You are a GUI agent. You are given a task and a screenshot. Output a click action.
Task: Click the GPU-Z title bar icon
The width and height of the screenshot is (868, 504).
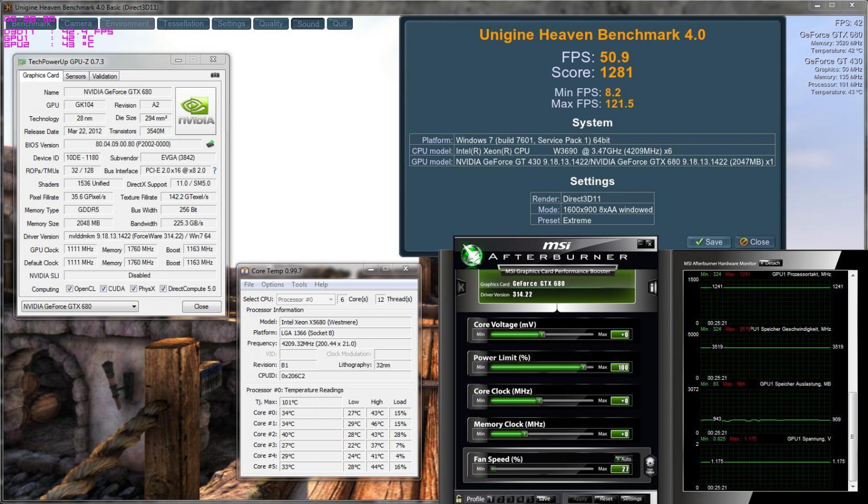[x=22, y=62]
